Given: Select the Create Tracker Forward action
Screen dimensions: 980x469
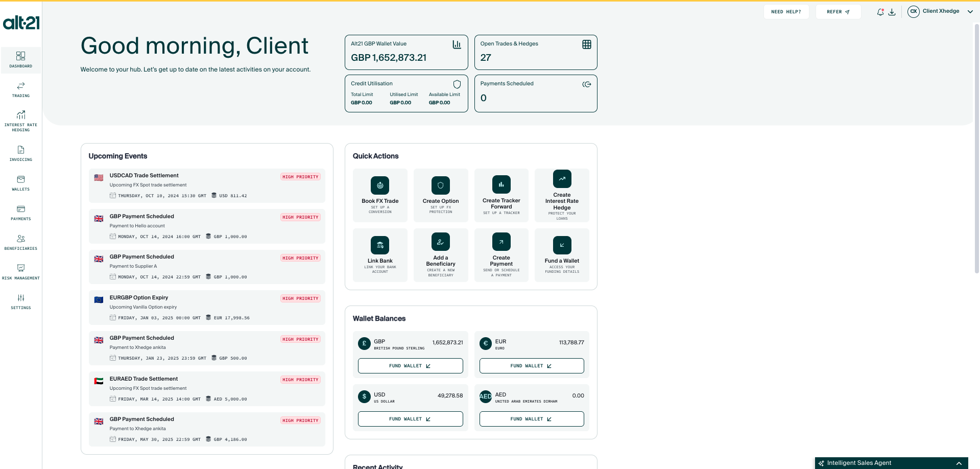Looking at the screenshot, I should (x=501, y=195).
